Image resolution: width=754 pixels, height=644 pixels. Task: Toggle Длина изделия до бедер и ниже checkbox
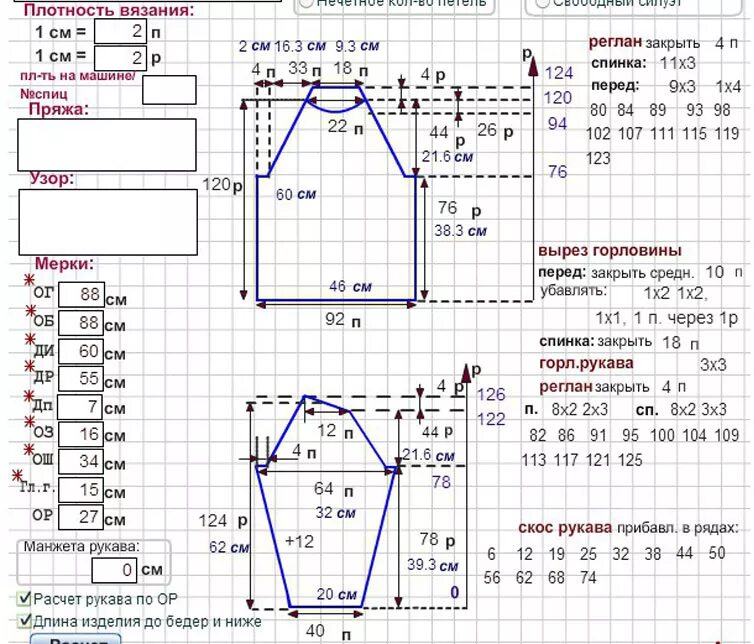[x=24, y=621]
